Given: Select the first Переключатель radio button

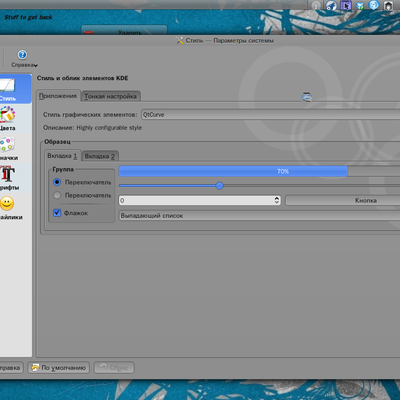Looking at the screenshot, I should (57, 182).
